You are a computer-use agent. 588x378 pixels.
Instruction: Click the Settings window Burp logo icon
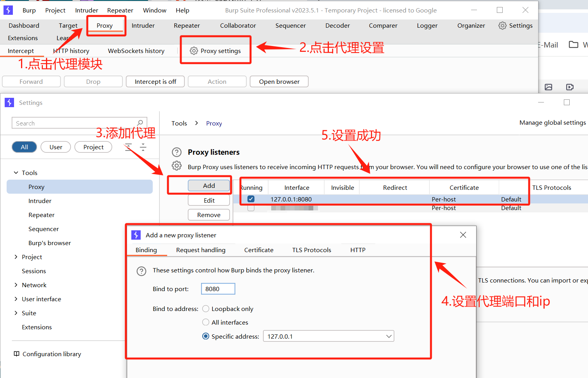9,102
